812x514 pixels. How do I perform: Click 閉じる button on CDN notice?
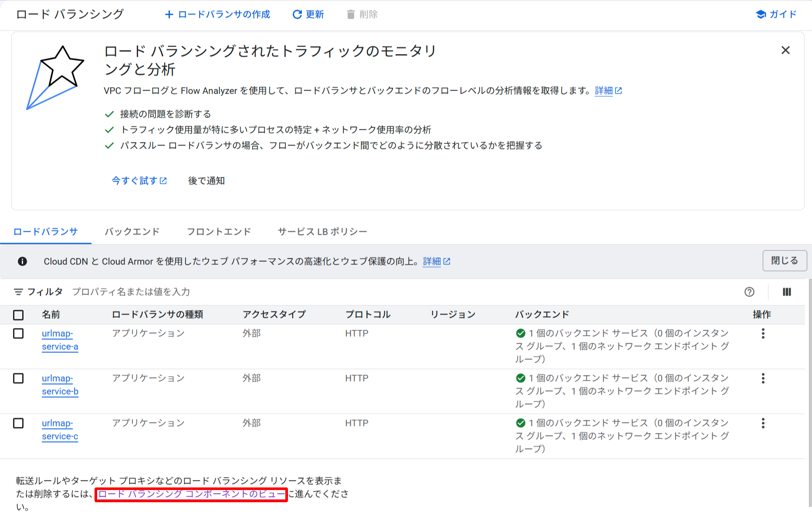click(x=785, y=260)
